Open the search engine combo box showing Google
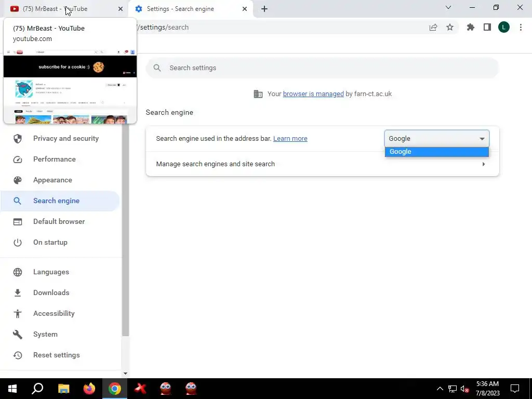Viewport: 532px width, 399px height. pyautogui.click(x=436, y=138)
